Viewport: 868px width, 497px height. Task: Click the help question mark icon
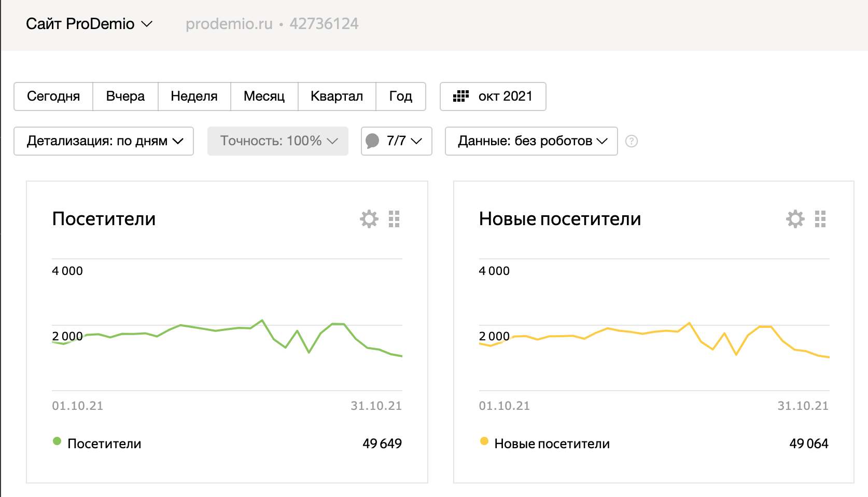tap(631, 141)
